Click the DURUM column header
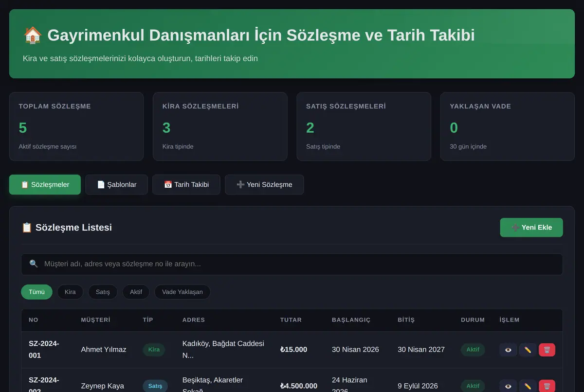Viewport: 584px width, 392px height. [473, 320]
